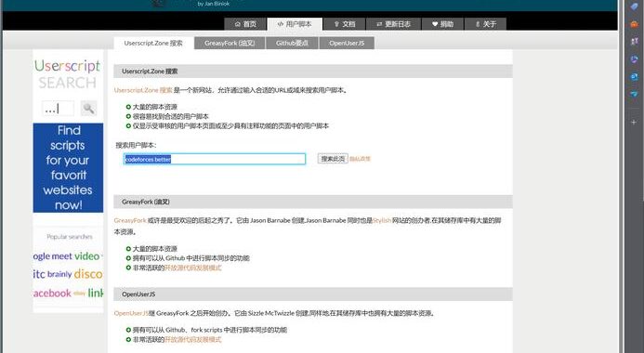This screenshot has width=644, height=353.
Task: Click the codeforces better search input field
Action: click(x=215, y=159)
